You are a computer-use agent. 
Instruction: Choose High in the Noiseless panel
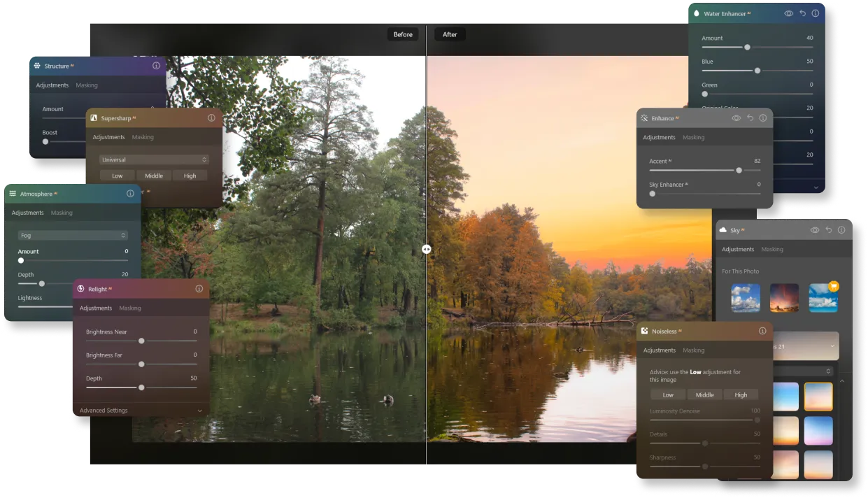741,394
